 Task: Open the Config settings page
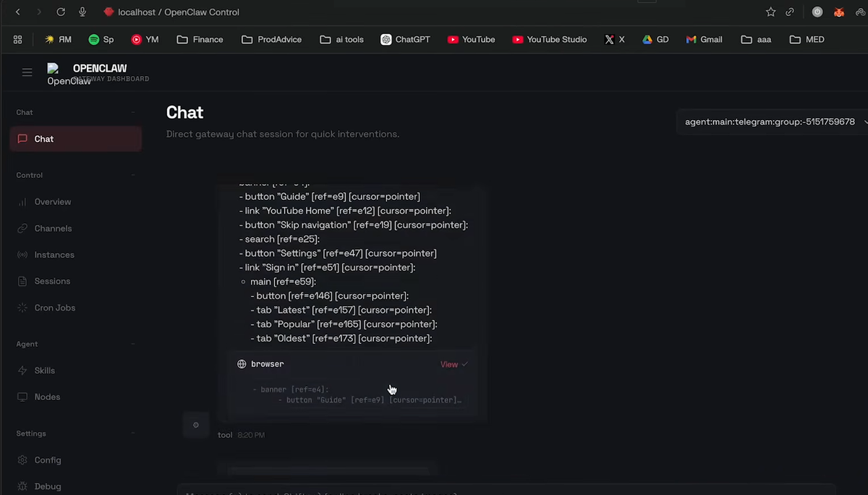[75, 460]
